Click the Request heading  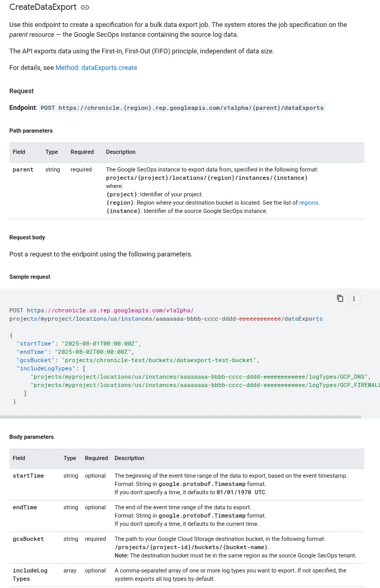[21, 91]
